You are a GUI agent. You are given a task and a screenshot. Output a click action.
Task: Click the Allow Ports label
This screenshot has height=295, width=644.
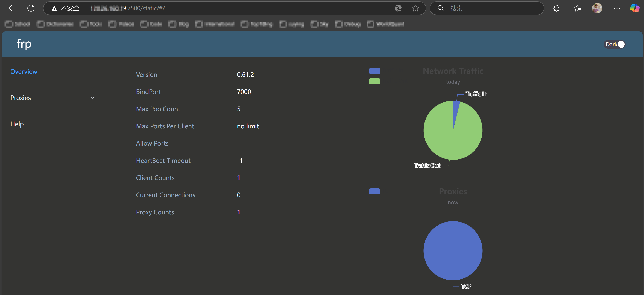click(152, 143)
